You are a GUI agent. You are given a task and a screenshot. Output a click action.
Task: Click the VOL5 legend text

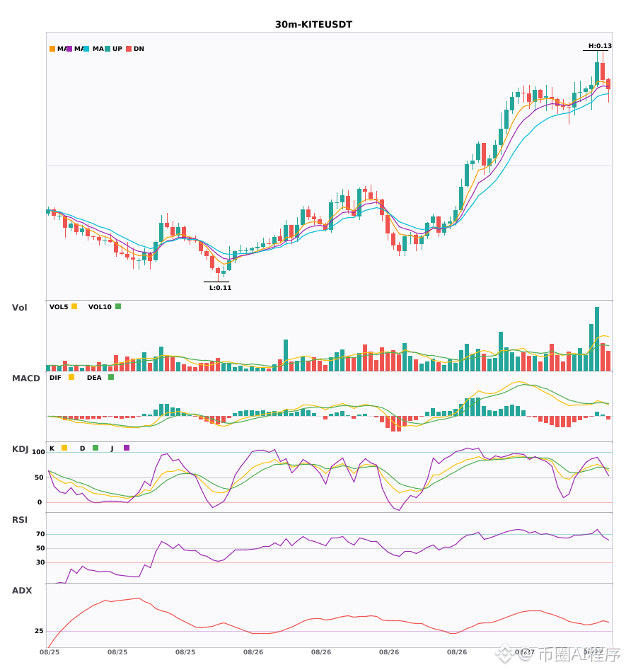(59, 307)
